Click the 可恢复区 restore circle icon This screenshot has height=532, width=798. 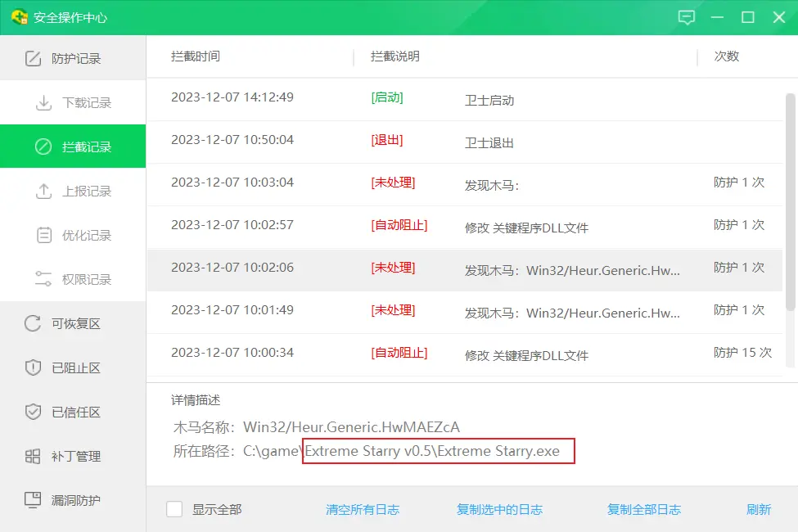tap(33, 323)
